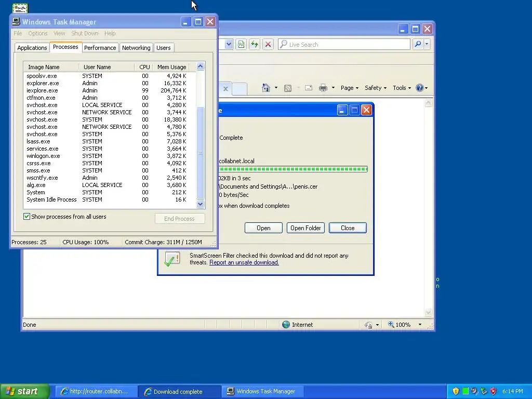Viewport: 532px width, 399px height.
Task: Select System Idle Process row
Action: 110,199
